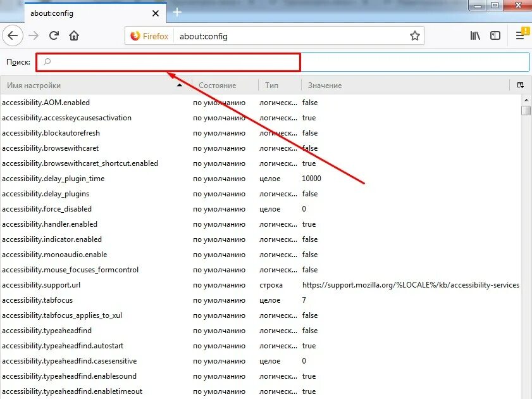Sort by Значение column header
Image resolution: width=532 pixels, height=399 pixels.
click(x=405, y=85)
